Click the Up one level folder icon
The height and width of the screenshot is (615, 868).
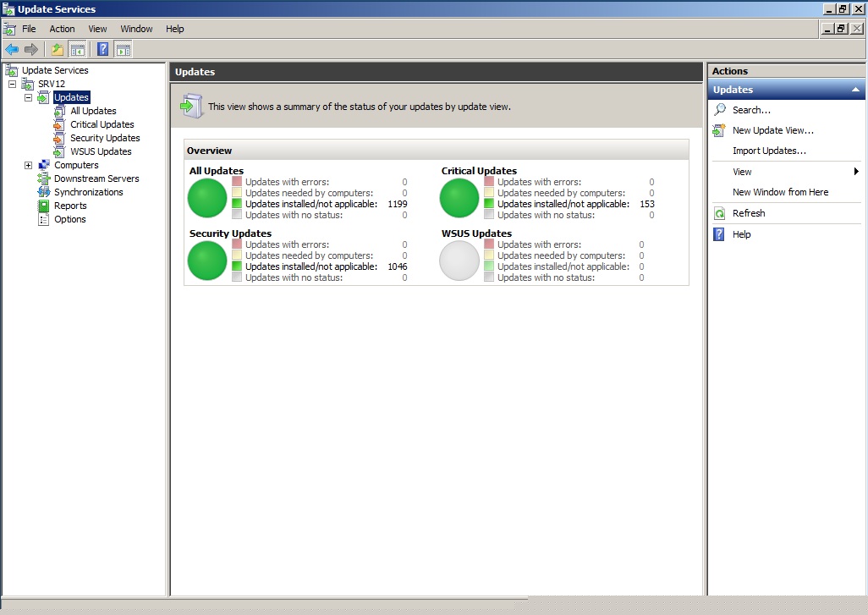point(58,50)
